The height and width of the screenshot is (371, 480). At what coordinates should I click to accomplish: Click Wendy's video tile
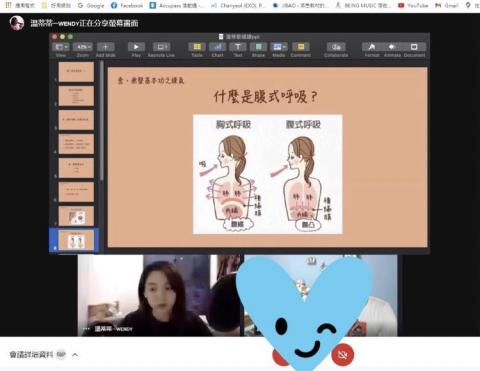point(159,295)
